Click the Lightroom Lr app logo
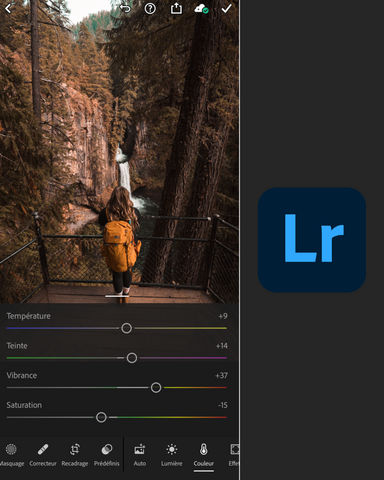The width and height of the screenshot is (384, 480). 312,240
